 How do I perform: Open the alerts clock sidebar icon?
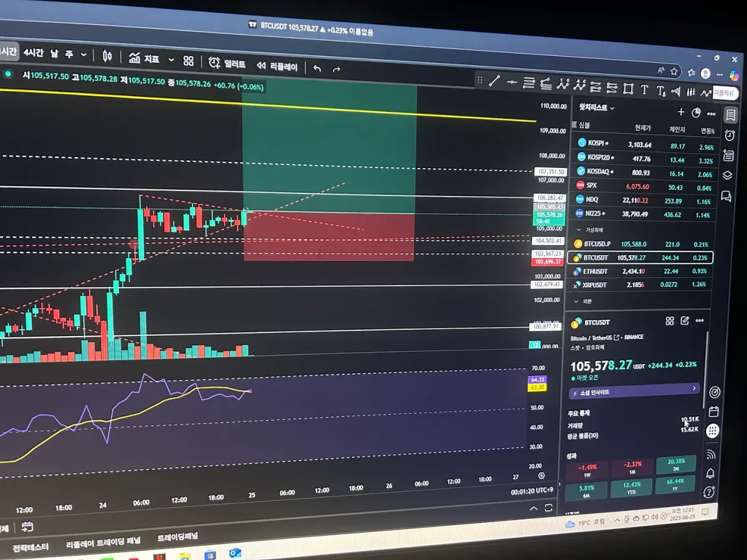[730, 135]
